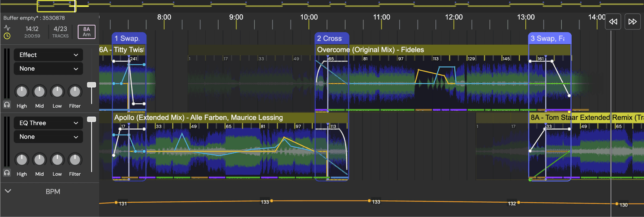The height and width of the screenshot is (217, 644).
Task: Click the waveform pulse icon
Action: pos(7,28)
